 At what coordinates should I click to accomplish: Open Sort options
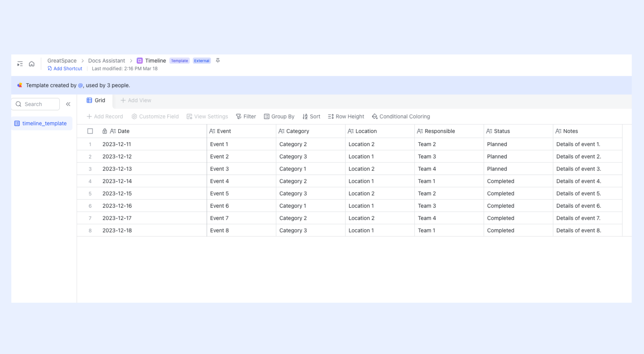coord(311,116)
